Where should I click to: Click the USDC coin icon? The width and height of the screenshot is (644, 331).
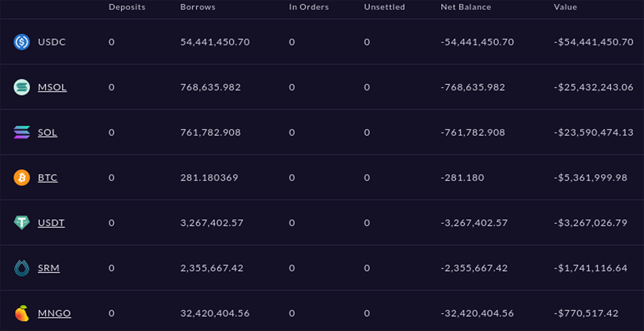click(x=21, y=42)
